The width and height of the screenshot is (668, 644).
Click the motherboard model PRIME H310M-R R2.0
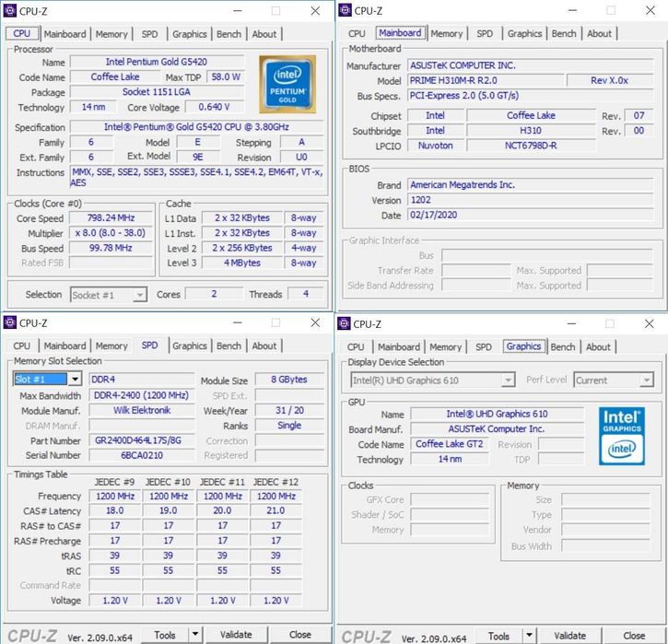tap(486, 80)
